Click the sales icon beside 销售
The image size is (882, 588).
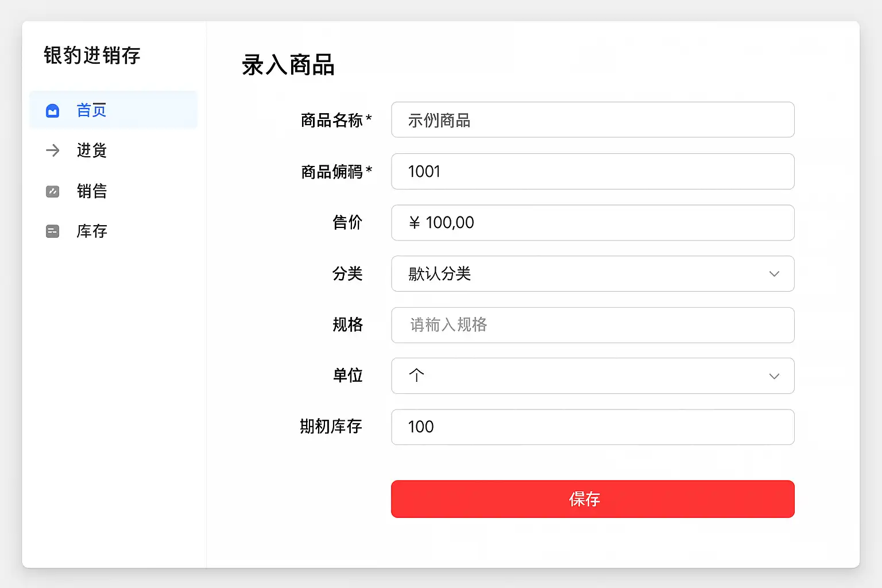(x=52, y=191)
